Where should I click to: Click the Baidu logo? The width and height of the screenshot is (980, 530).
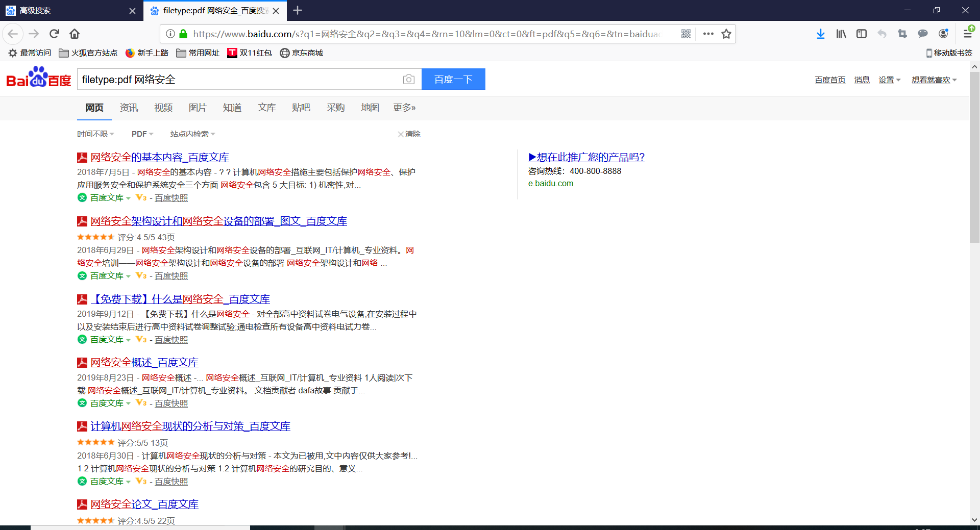(39, 78)
